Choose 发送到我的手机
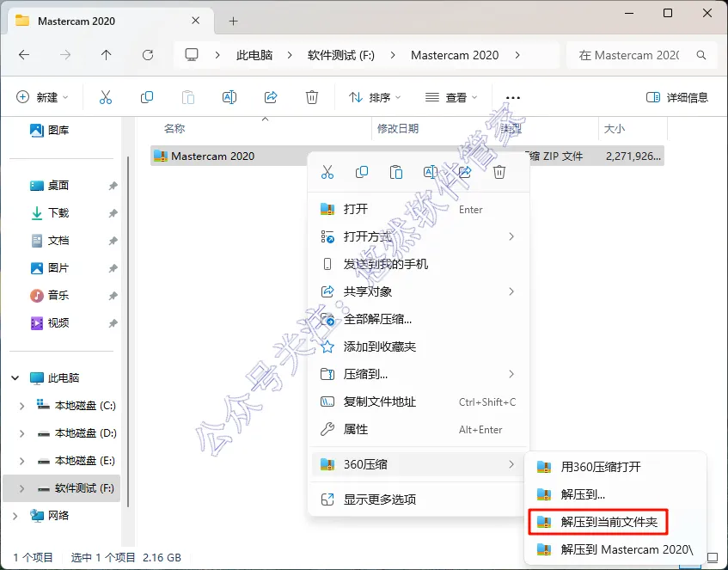728x570 pixels. pyautogui.click(x=419, y=264)
